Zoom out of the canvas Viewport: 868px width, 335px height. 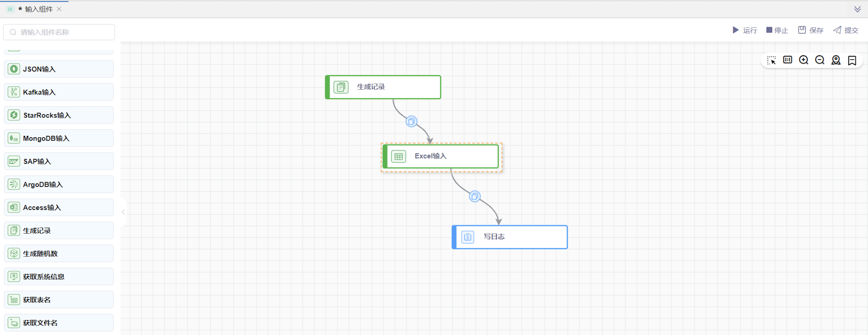pyautogui.click(x=820, y=60)
